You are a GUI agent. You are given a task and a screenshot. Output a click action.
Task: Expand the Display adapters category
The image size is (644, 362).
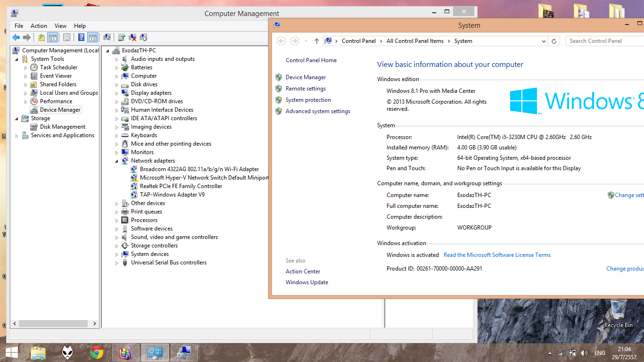tap(117, 93)
